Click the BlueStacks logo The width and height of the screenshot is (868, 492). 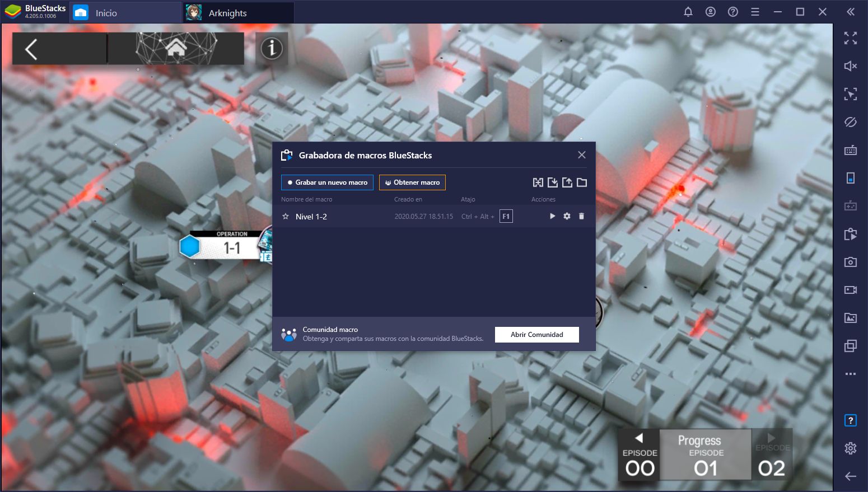pos(13,12)
